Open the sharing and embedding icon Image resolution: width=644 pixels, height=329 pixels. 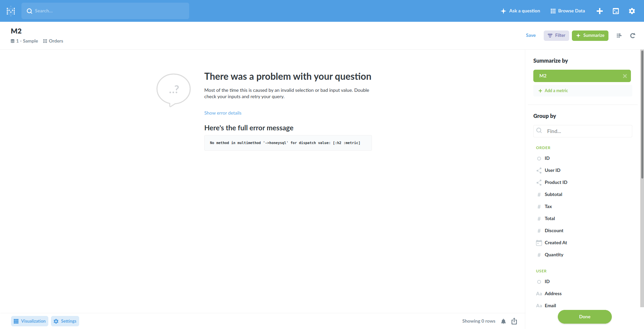514,321
